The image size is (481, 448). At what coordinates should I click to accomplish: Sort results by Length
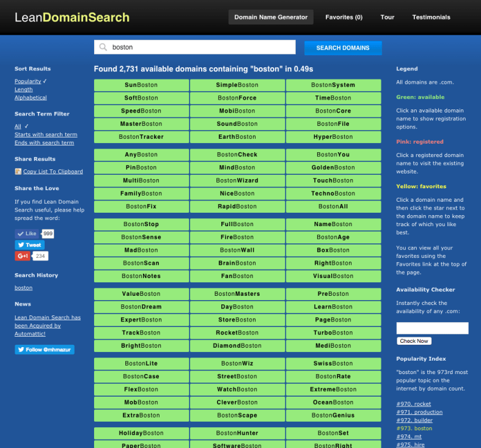[x=24, y=89]
